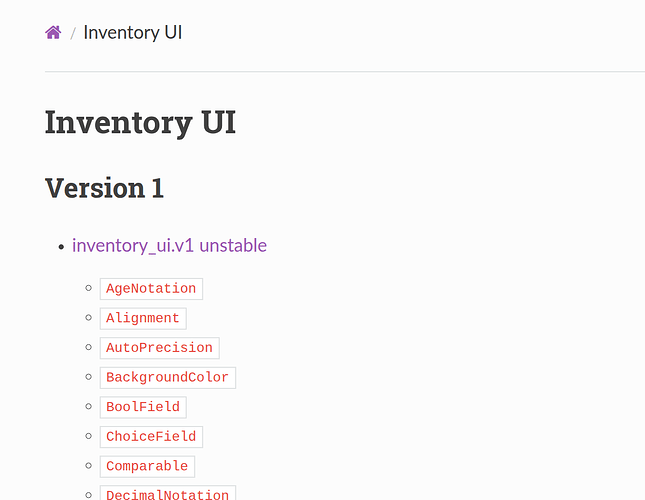Open the Comparable code entry
The image size is (645, 500).
click(147, 466)
